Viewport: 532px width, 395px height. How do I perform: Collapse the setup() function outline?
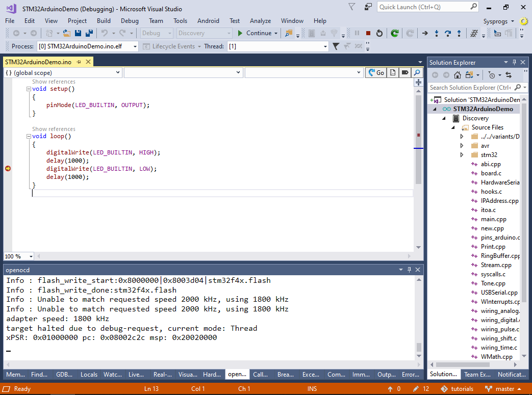pyautogui.click(x=29, y=89)
